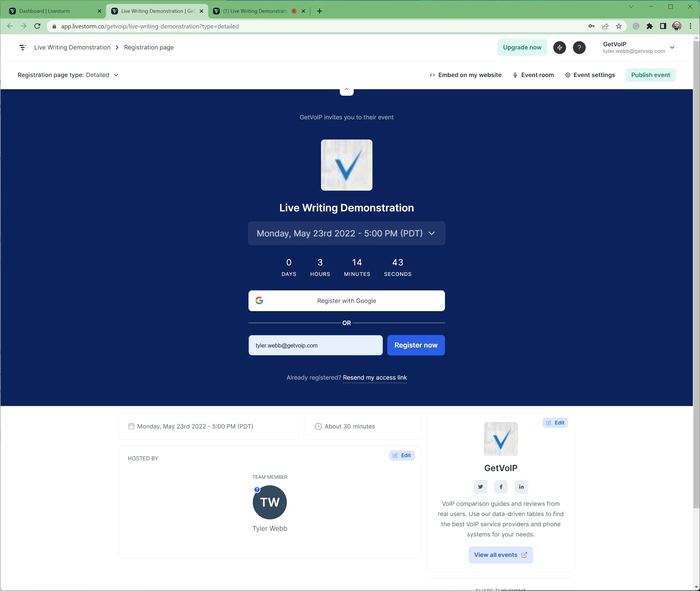Viewport: 700px width, 591px height.
Task: Click the GetVoIP Twitter social icon
Action: [x=480, y=487]
